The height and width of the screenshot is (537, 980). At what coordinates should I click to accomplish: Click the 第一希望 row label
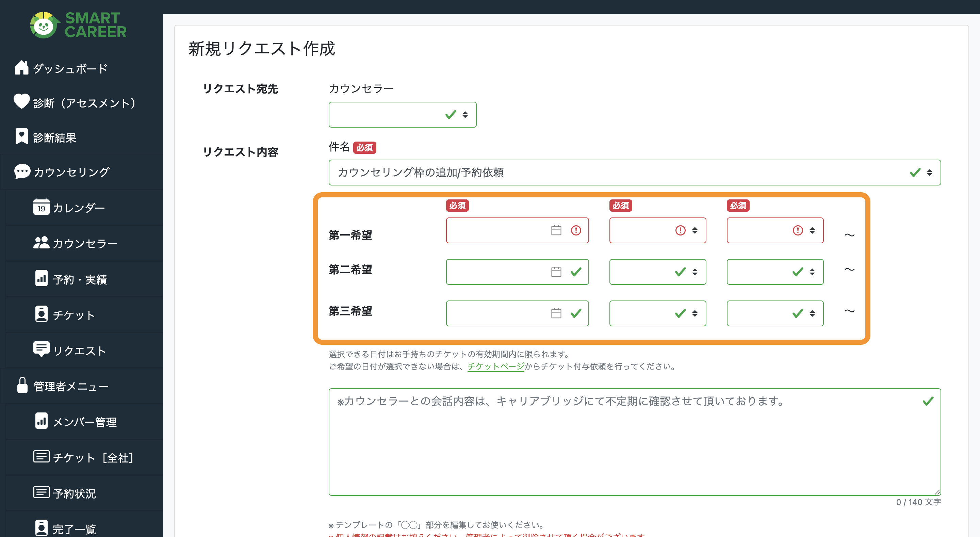click(x=350, y=235)
